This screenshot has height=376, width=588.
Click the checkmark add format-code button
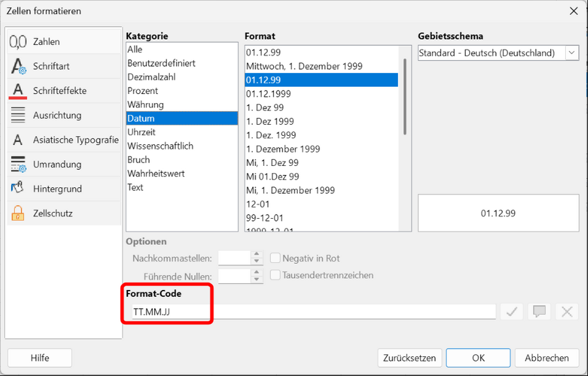click(512, 311)
